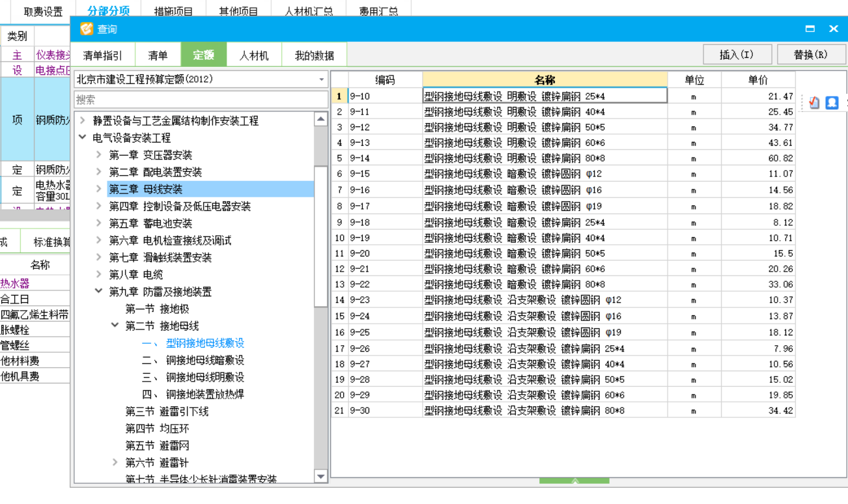This screenshot has height=504, width=848.
Task: Switch to the 清单 tab
Action: pos(158,55)
